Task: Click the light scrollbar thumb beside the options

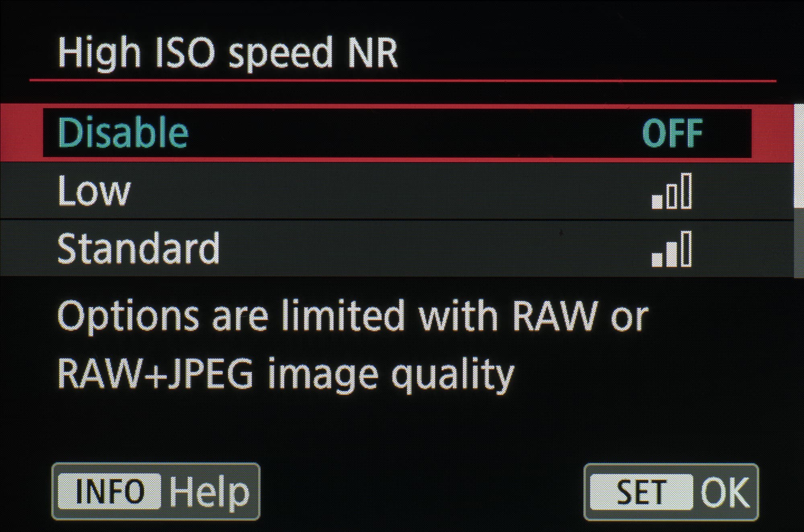Action: click(799, 156)
